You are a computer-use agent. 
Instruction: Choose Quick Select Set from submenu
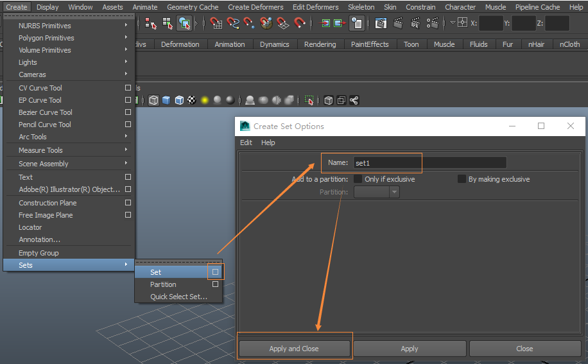pos(178,297)
